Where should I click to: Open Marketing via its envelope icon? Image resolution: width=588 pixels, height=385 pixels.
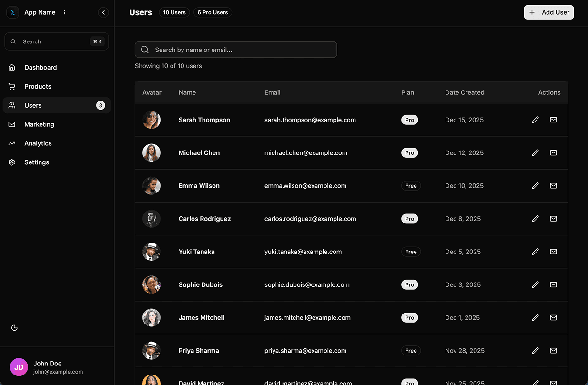[x=11, y=124]
